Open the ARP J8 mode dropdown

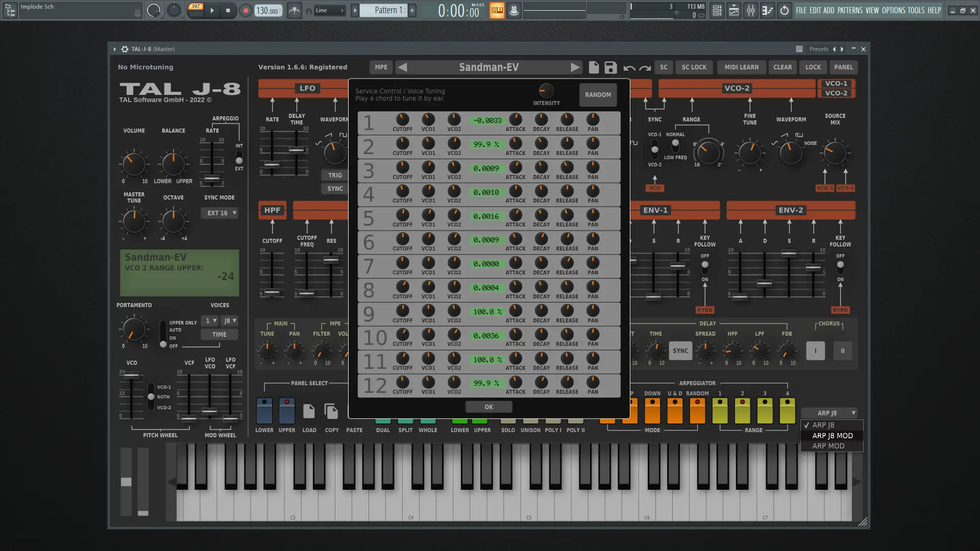[830, 413]
